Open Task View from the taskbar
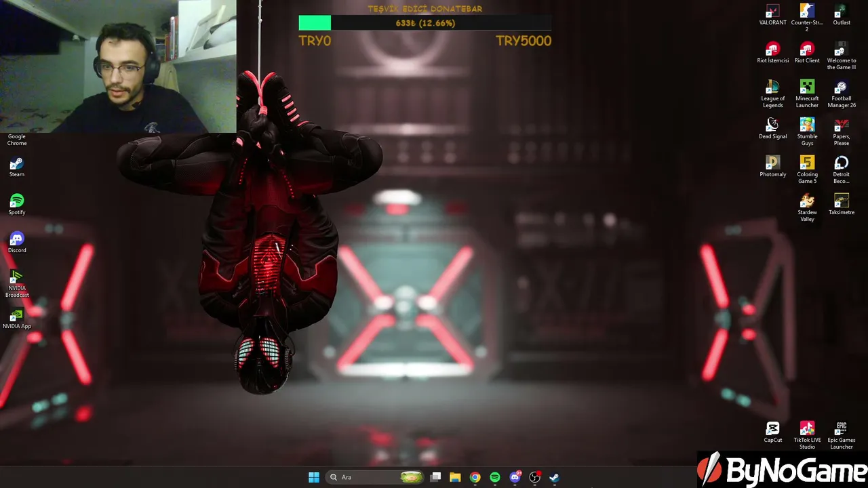868x488 pixels. point(436,477)
